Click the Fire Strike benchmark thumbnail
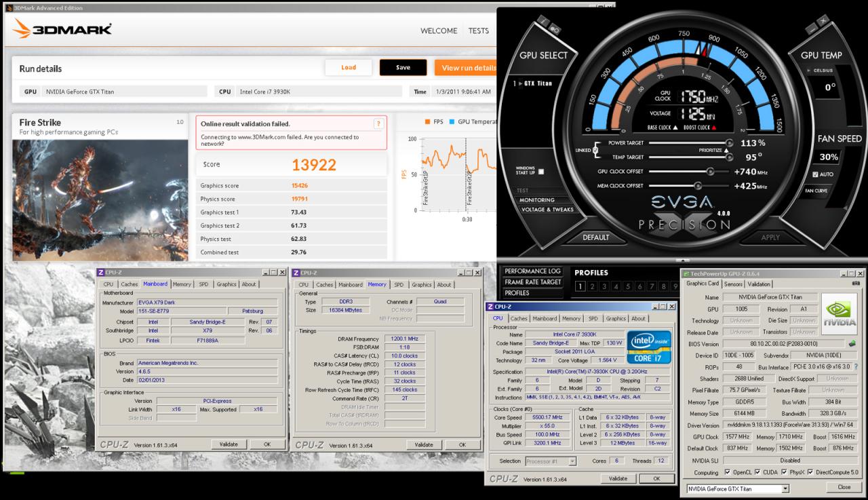The width and height of the screenshot is (868, 500). click(100, 200)
